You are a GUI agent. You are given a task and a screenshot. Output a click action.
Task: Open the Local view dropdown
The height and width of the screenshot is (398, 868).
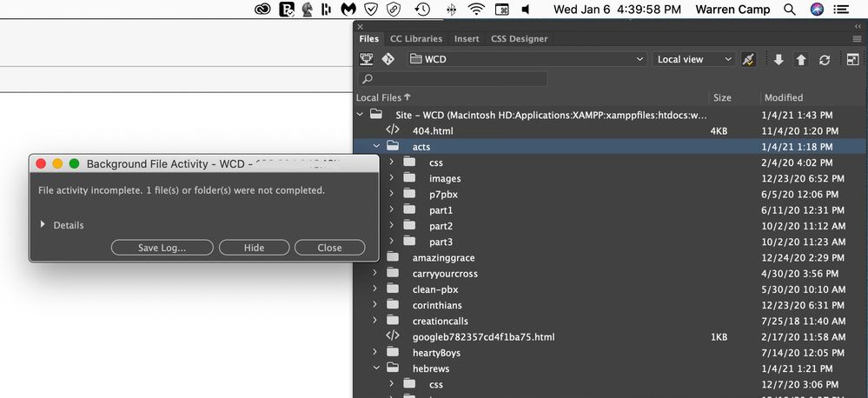(x=693, y=59)
